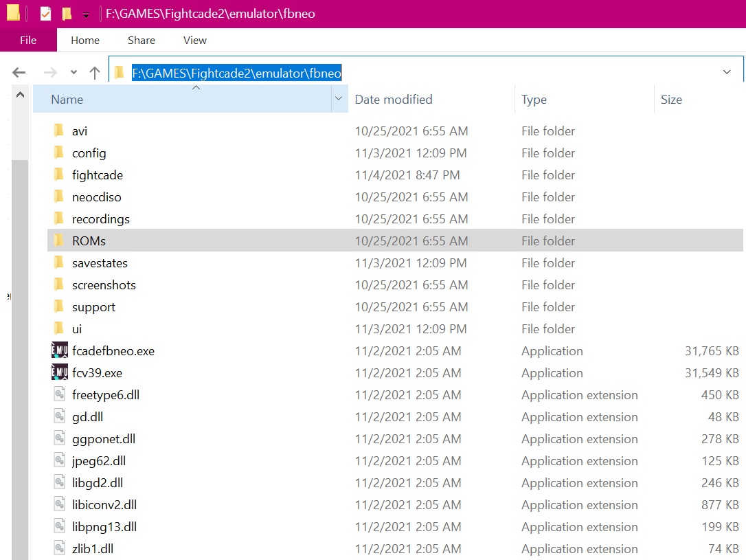
Task: Click the fcadefbneo.exe EMU icon
Action: (60, 350)
